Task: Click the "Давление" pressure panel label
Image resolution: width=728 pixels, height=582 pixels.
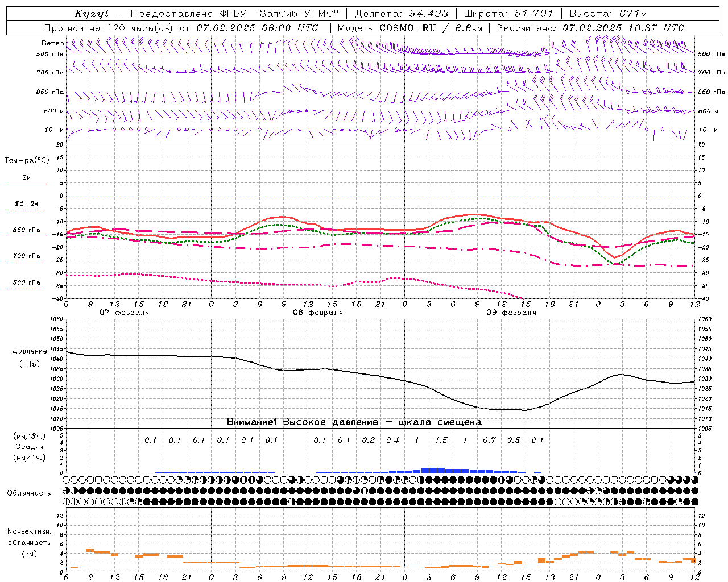Action: pyautogui.click(x=30, y=351)
